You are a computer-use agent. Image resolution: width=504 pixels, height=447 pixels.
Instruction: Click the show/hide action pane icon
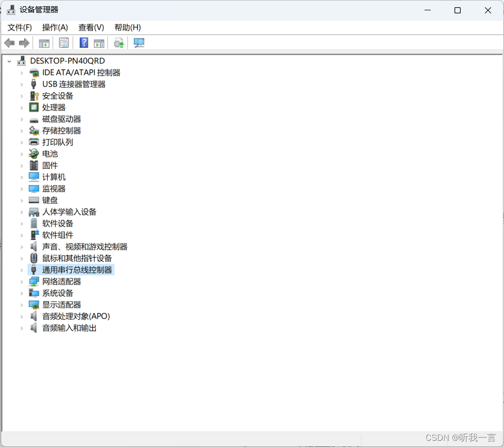click(99, 43)
